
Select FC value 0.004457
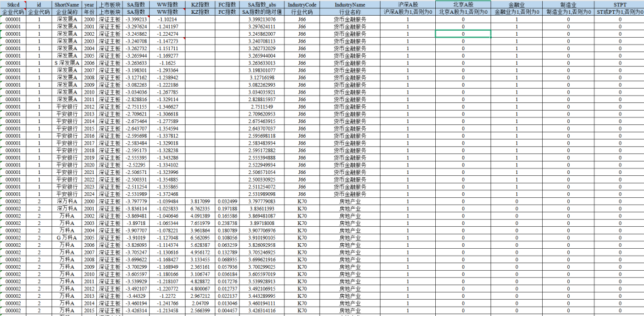[x=227, y=310]
